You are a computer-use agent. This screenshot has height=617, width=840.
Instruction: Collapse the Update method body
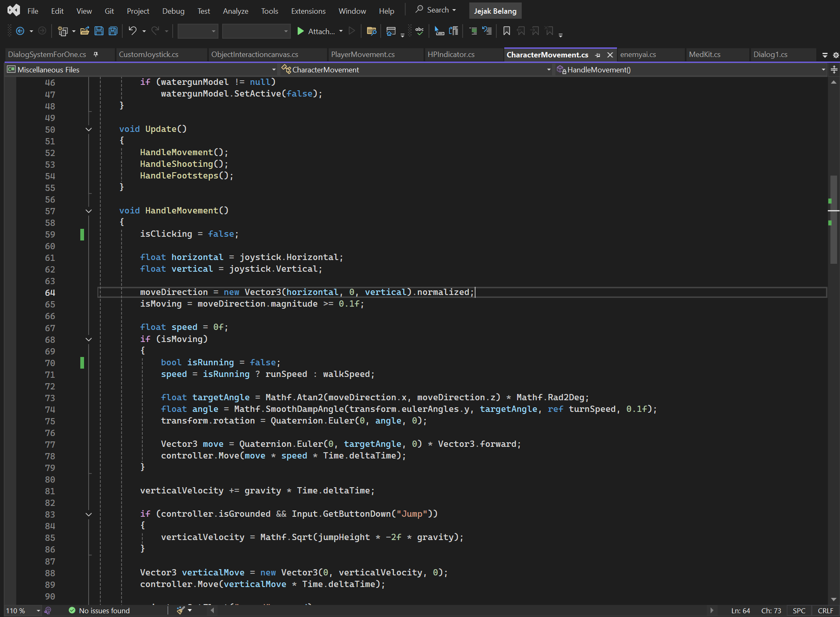tap(89, 129)
